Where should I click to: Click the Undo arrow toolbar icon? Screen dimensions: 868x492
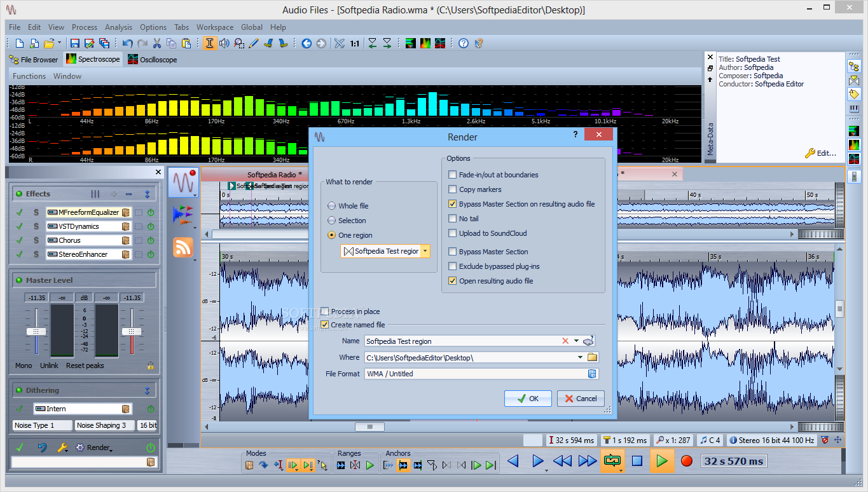pos(128,43)
